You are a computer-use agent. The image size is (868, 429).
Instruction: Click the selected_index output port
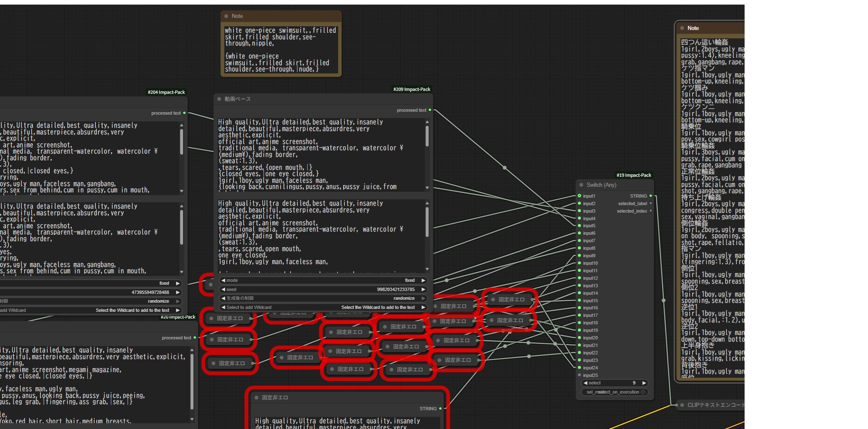click(x=650, y=211)
